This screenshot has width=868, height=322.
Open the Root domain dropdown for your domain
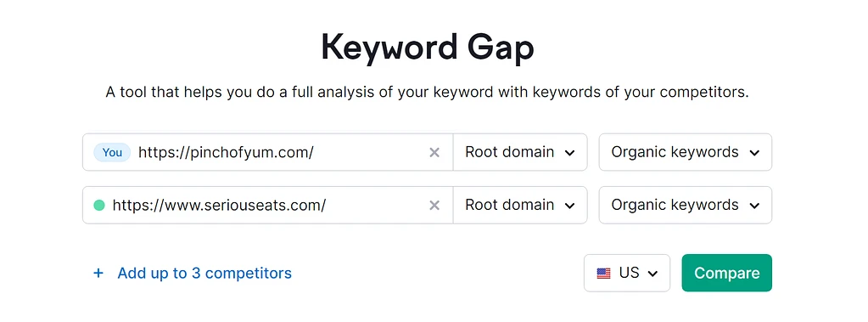tap(520, 152)
